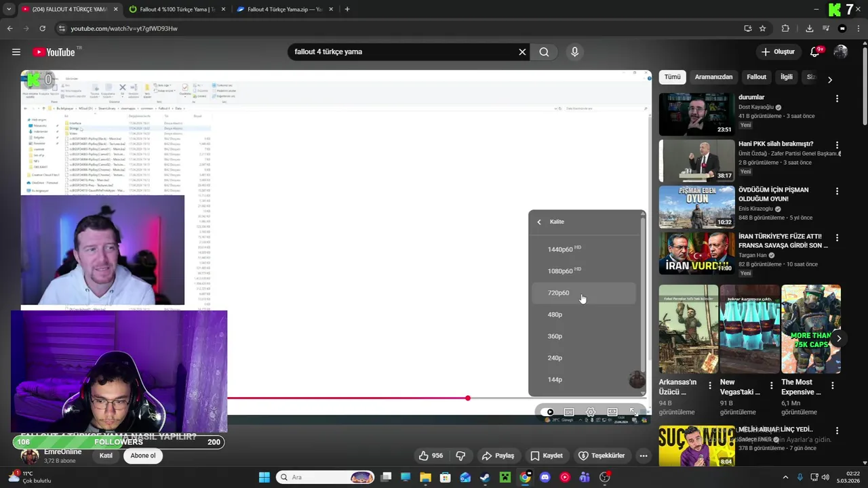Viewport: 868px width, 488px height.
Task: Choose 480p quality option
Action: tap(585, 314)
